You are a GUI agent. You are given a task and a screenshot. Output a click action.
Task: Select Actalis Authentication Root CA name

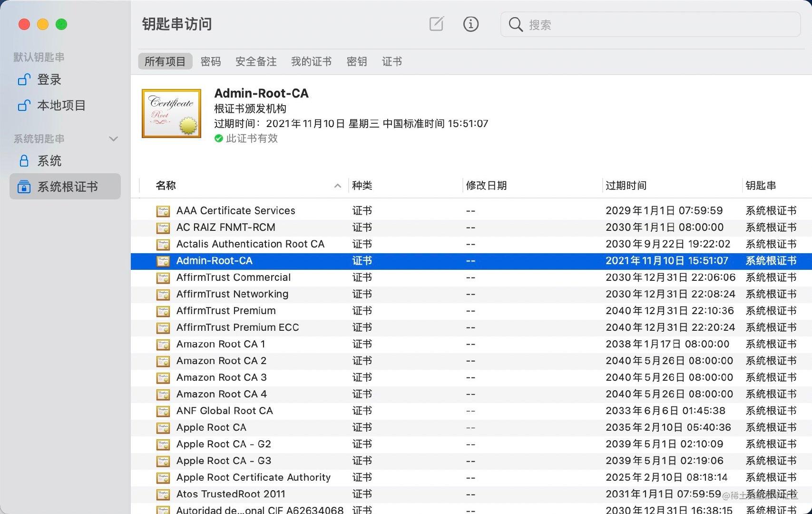[250, 244]
